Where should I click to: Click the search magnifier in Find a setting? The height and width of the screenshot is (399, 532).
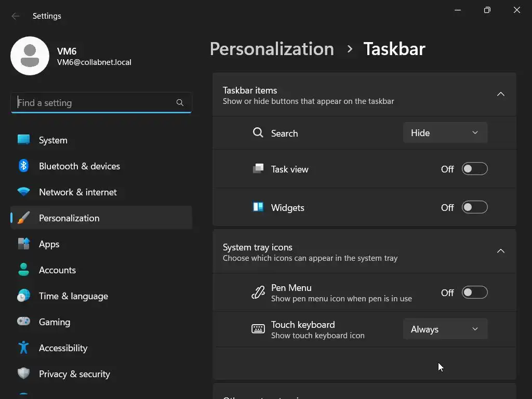[x=180, y=103]
